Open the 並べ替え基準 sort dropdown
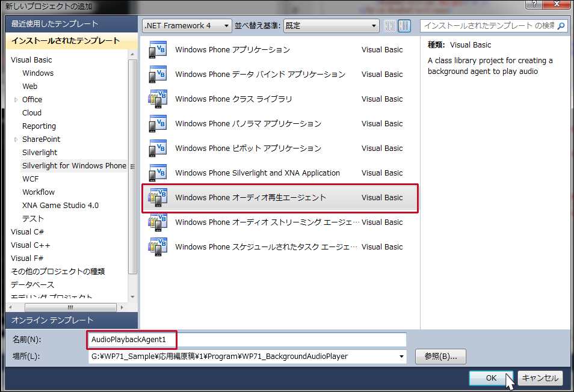 click(331, 26)
